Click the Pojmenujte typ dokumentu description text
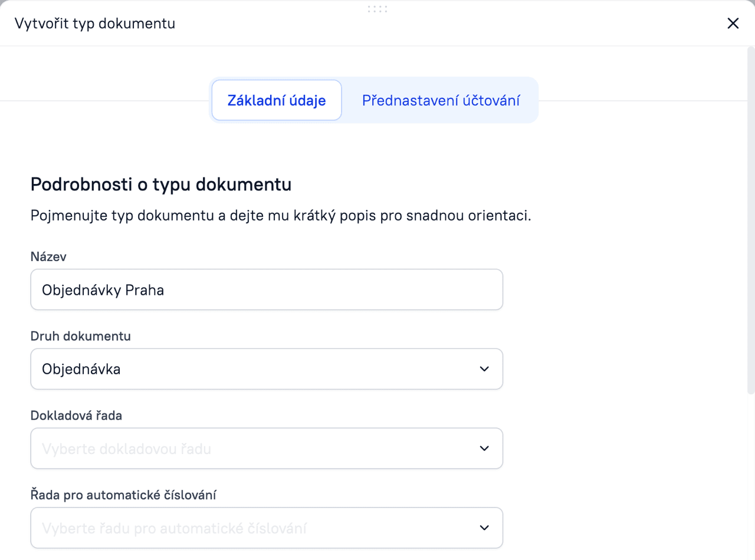755x560 pixels. click(281, 215)
